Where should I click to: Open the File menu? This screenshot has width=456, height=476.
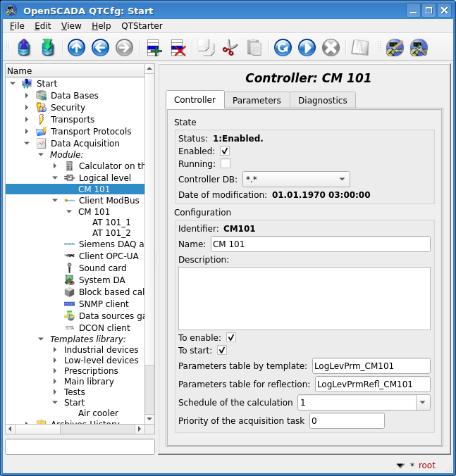tap(17, 26)
